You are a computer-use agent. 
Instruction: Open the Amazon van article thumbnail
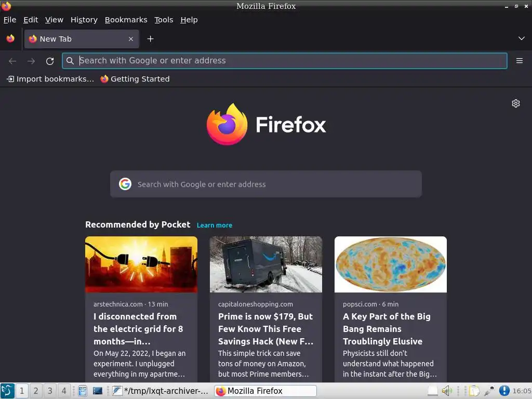tap(265, 264)
